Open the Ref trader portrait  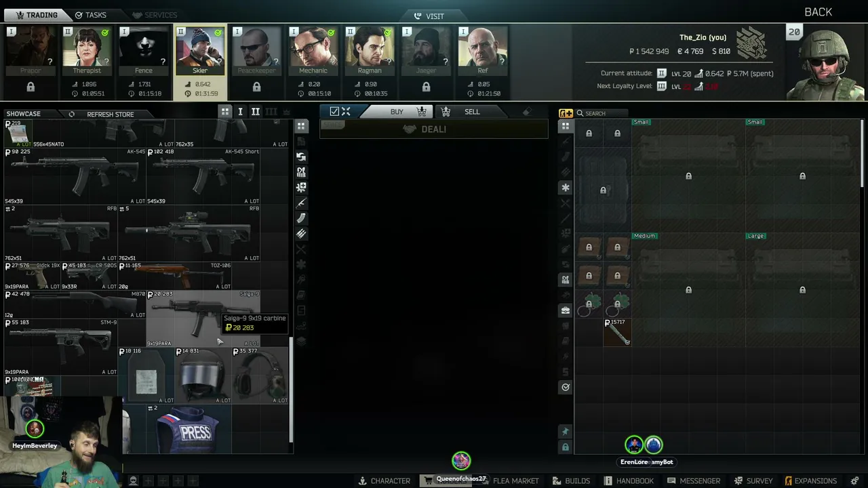(482, 51)
